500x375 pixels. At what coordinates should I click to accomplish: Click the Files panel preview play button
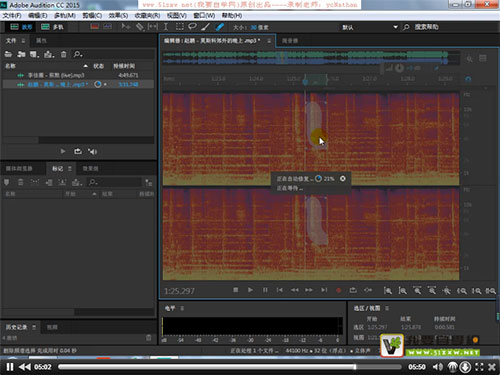click(63, 151)
